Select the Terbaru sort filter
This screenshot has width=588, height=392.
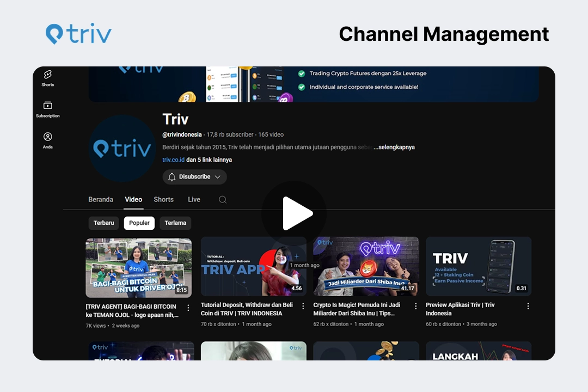click(x=103, y=223)
